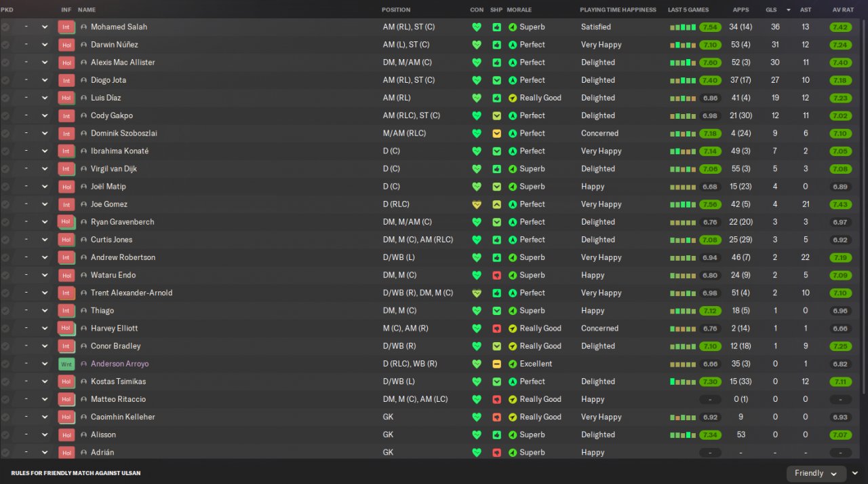The image size is (868, 484).
Task: Open the Friendly rules dropdown
Action: (x=816, y=473)
